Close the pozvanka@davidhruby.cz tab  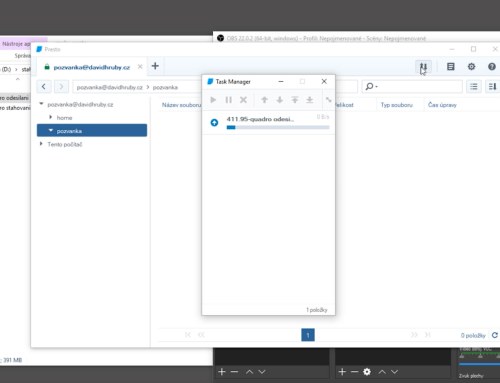[140, 67]
